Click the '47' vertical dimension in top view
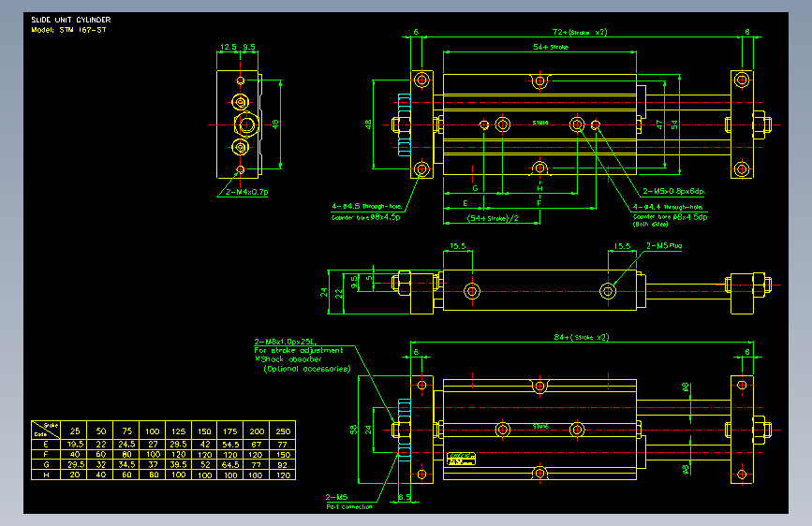This screenshot has width=812, height=526. pyautogui.click(x=659, y=124)
